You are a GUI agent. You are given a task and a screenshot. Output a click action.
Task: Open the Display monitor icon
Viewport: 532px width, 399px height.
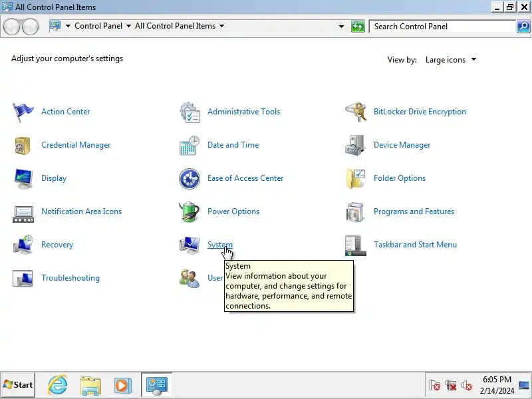(x=23, y=178)
